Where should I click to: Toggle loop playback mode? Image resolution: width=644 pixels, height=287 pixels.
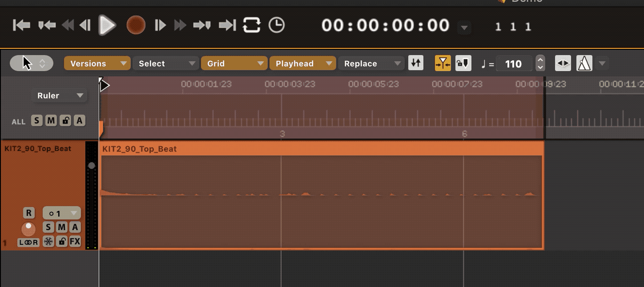tap(251, 25)
